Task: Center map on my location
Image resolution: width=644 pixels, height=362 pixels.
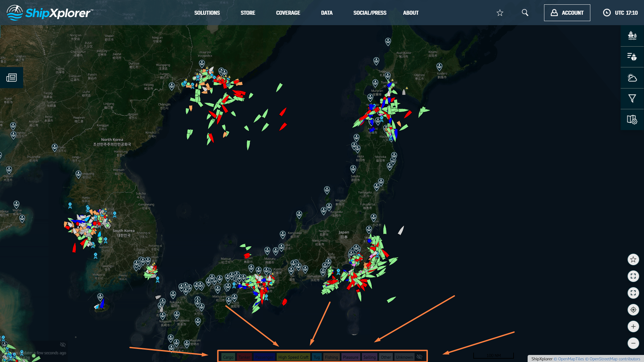Action: [633, 310]
